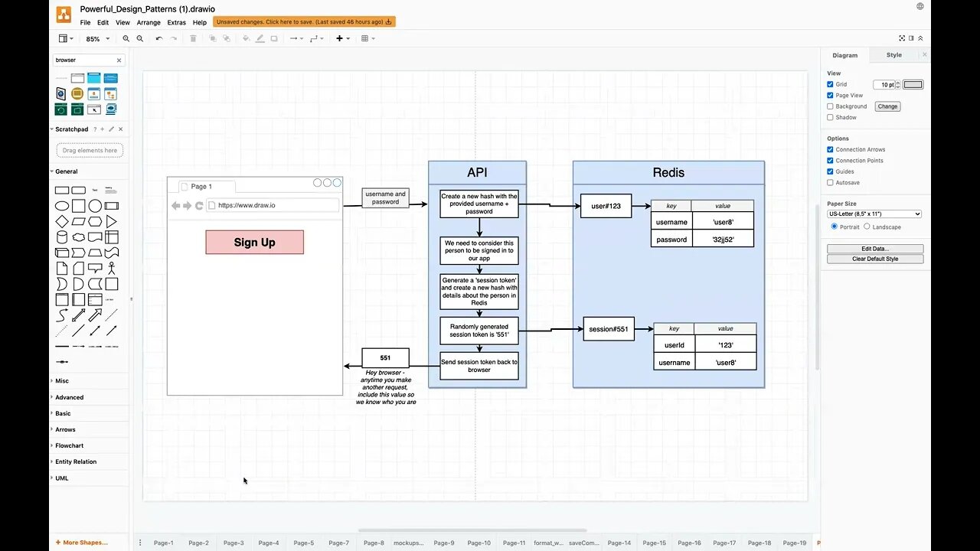The width and height of the screenshot is (980, 551).
Task: Toggle the Format panel icon
Action: point(911,38)
